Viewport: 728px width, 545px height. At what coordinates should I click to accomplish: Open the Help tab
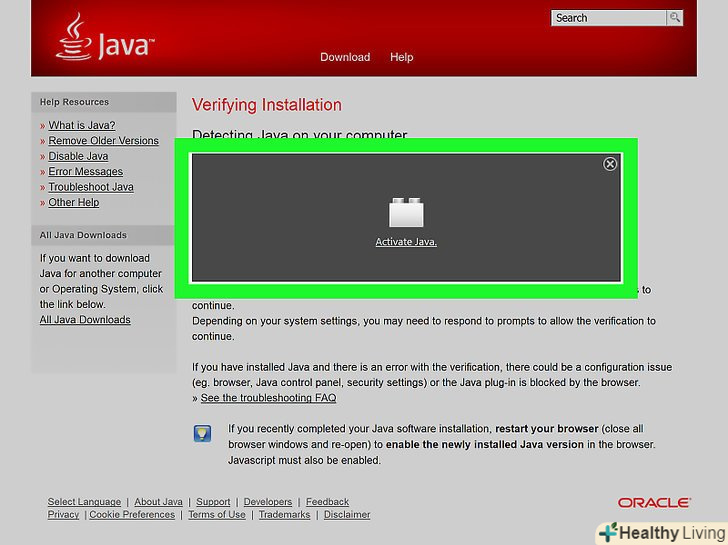[402, 57]
